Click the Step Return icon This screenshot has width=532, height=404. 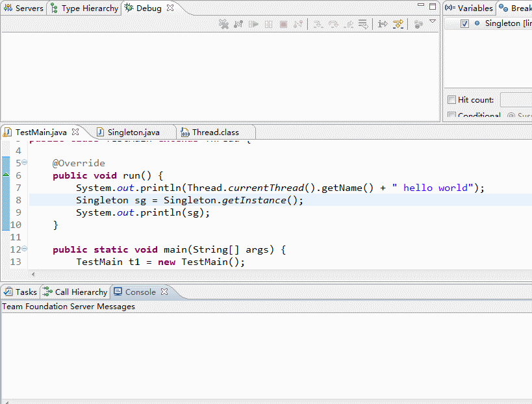[x=348, y=24]
